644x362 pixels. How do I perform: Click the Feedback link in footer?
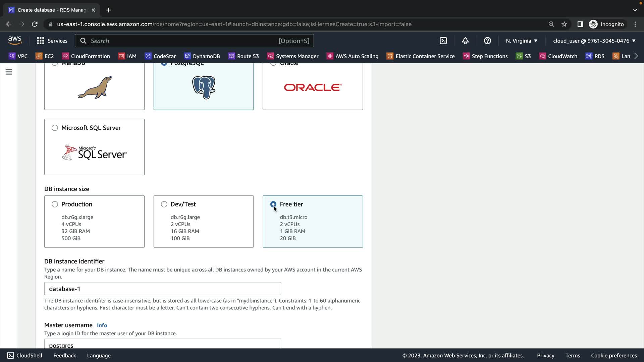click(64, 355)
